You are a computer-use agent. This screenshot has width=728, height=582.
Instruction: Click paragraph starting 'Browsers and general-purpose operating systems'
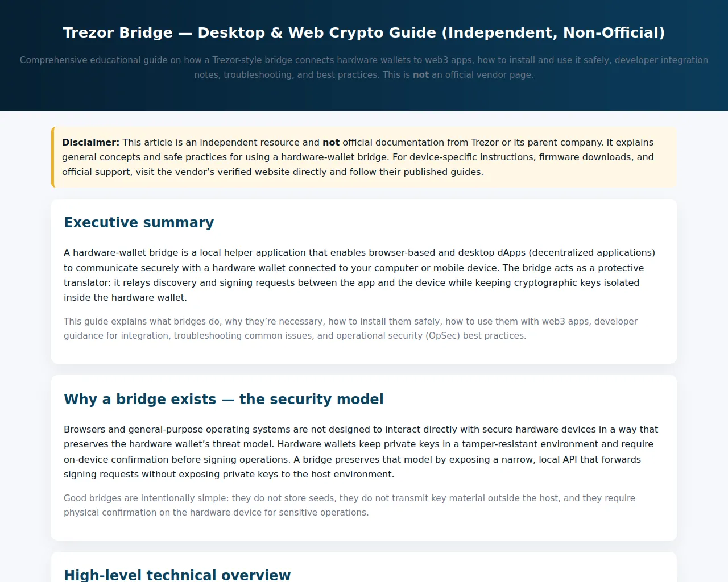(x=361, y=452)
